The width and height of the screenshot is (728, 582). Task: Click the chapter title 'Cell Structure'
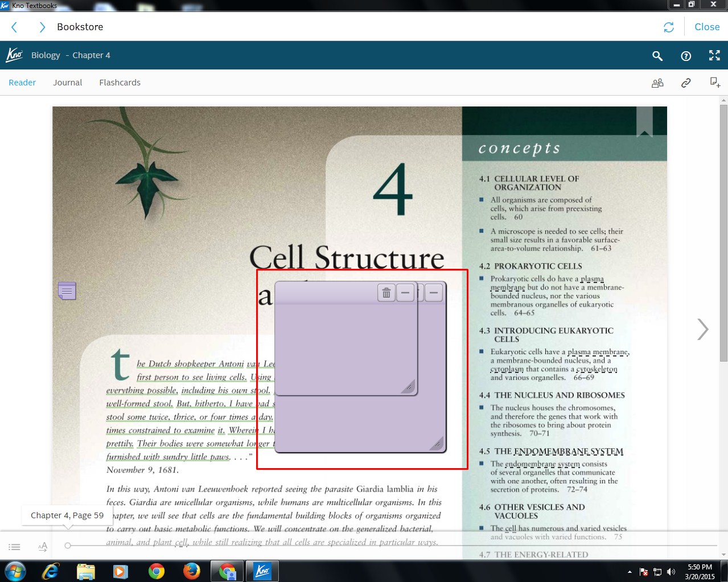click(347, 257)
